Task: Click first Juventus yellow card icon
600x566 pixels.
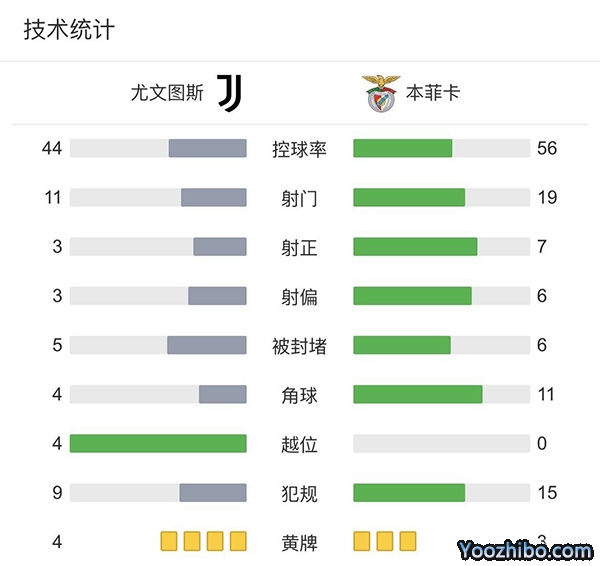Action: point(169,542)
